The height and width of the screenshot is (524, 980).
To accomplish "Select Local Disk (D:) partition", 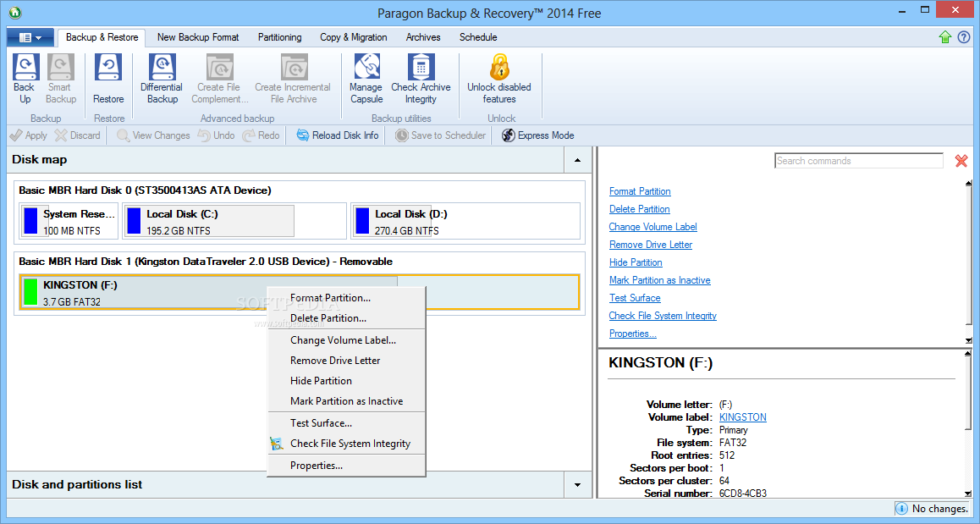I will click(x=465, y=221).
